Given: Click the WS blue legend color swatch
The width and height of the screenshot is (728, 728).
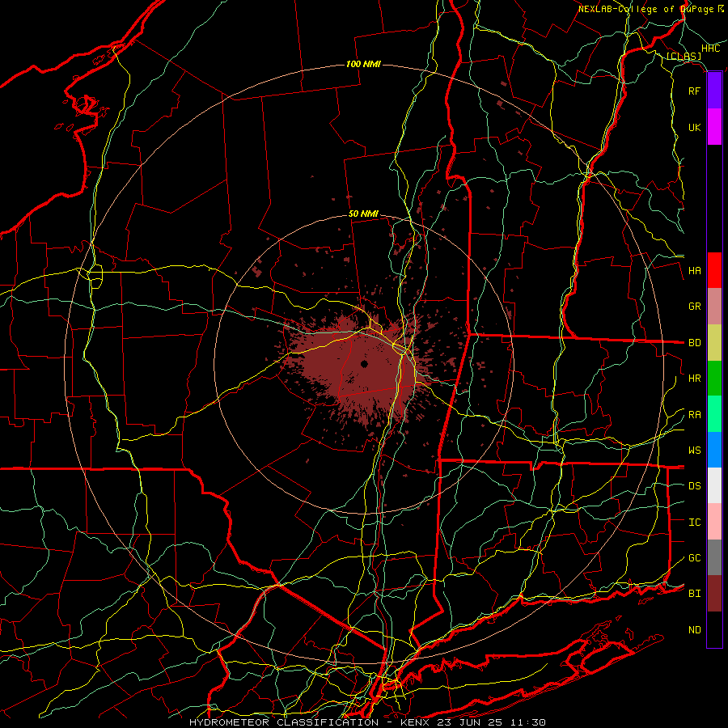Looking at the screenshot, I should coord(714,450).
